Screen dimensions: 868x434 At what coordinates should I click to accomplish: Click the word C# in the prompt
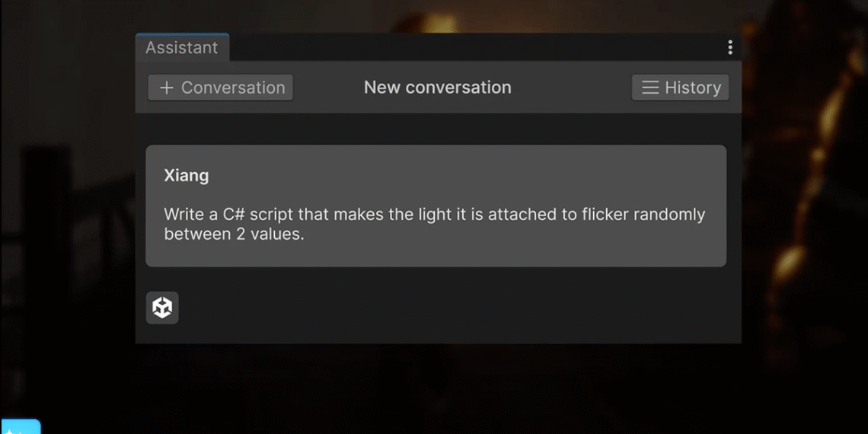pos(236,215)
